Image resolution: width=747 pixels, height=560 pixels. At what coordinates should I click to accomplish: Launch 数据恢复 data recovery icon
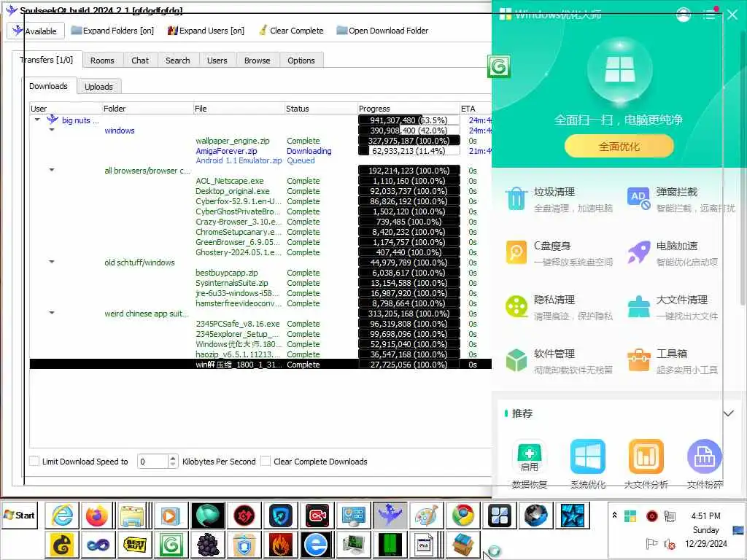click(530, 457)
